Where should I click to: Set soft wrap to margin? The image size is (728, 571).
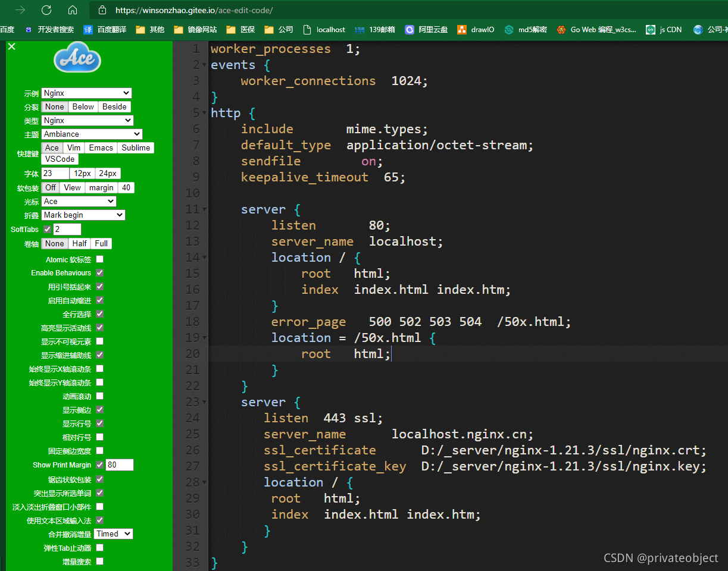click(101, 187)
